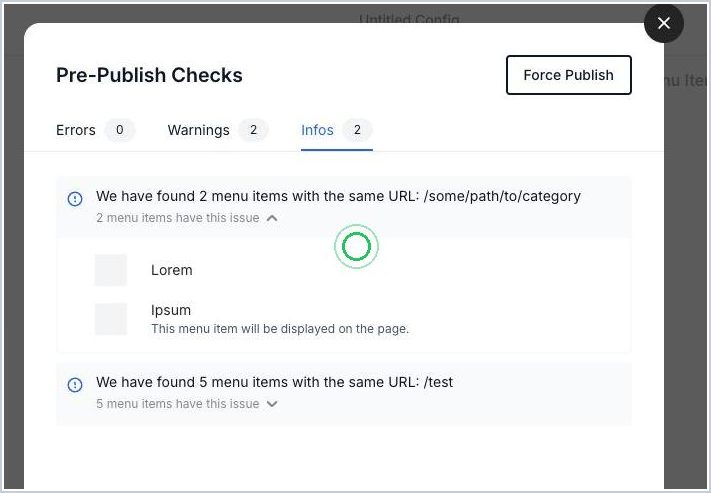Click the Pre-Publish Checks title
Viewport: 711px width, 493px height.
pyautogui.click(x=149, y=75)
